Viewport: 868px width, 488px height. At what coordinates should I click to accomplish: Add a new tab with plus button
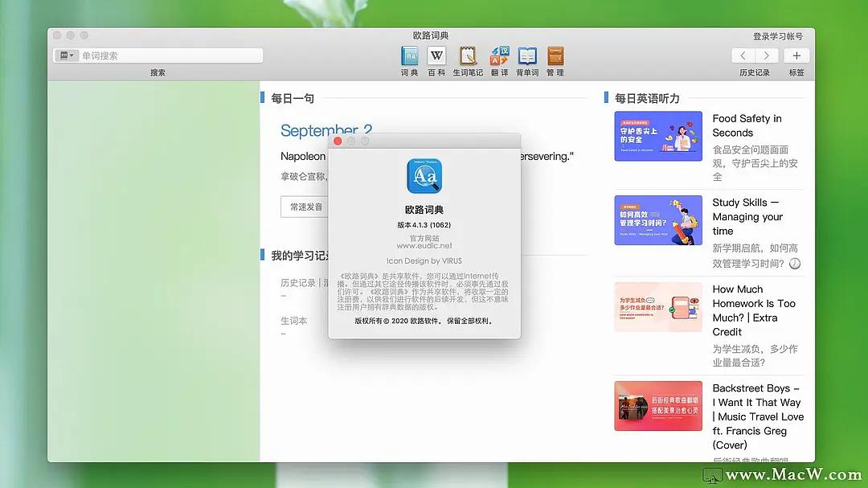(x=796, y=55)
